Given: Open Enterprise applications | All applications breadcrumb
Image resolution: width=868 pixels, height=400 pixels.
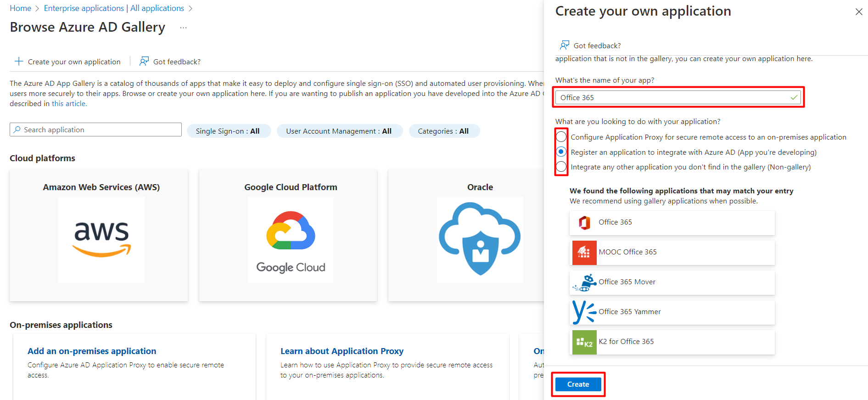Looking at the screenshot, I should click(x=114, y=8).
